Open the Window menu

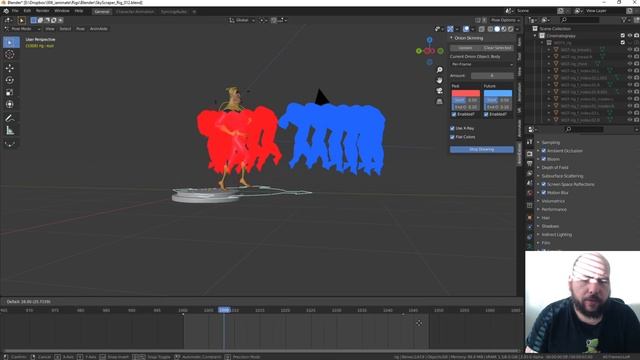62,11
